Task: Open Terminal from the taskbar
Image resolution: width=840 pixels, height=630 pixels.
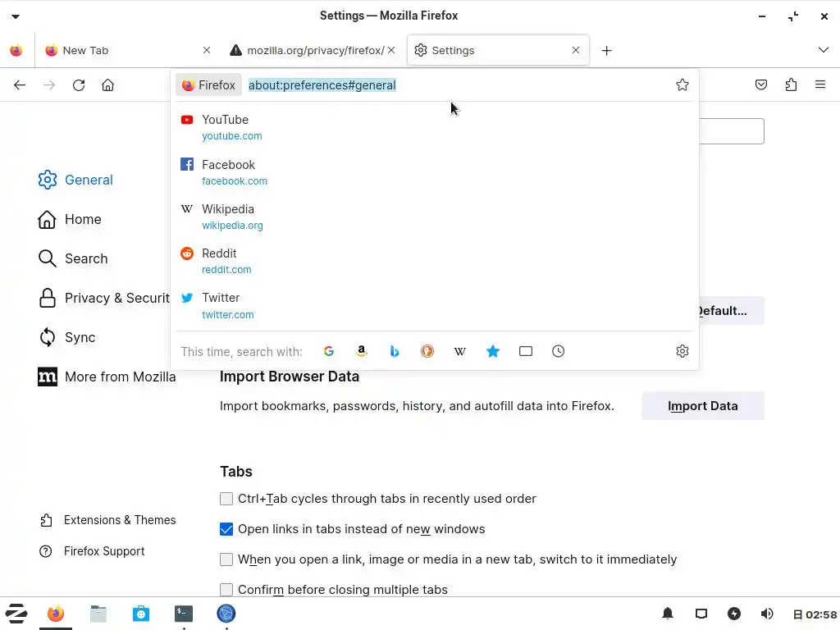Action: click(x=184, y=614)
